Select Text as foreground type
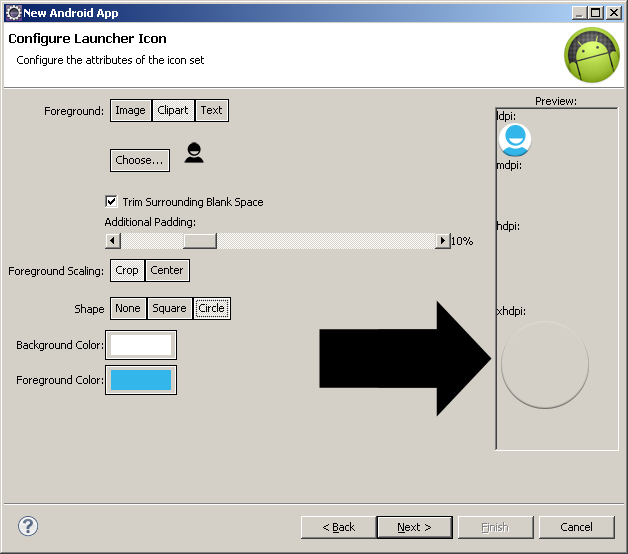This screenshot has height=554, width=628. coord(211,110)
